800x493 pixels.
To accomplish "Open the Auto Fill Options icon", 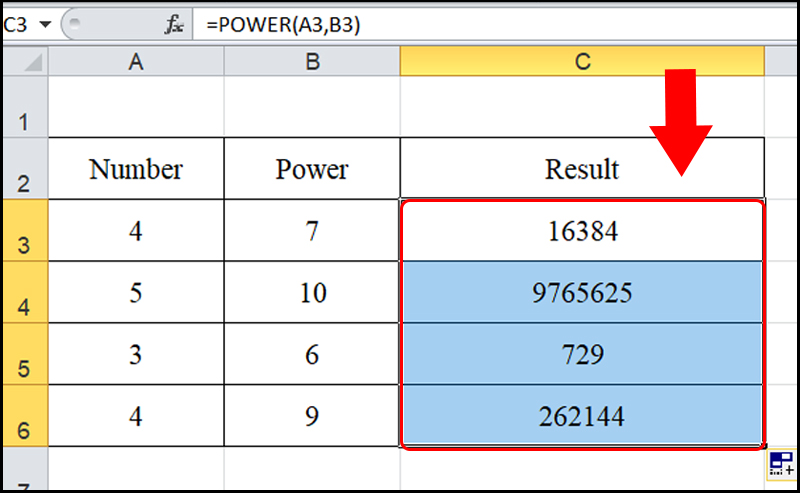I will pyautogui.click(x=780, y=464).
